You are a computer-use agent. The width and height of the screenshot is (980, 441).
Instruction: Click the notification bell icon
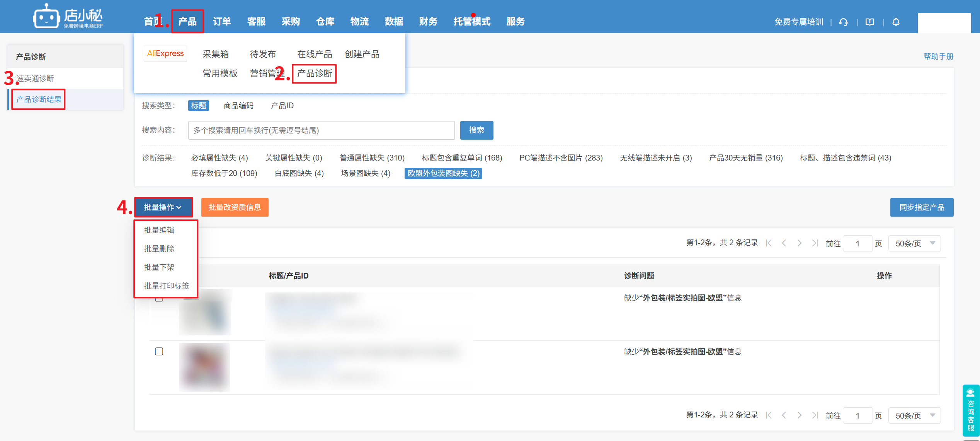[896, 22]
